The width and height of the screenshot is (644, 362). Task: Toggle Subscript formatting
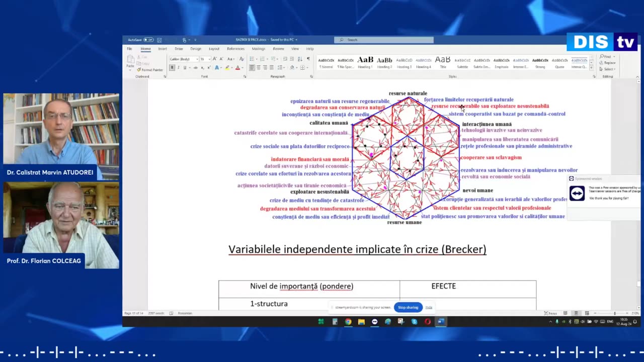coord(203,67)
